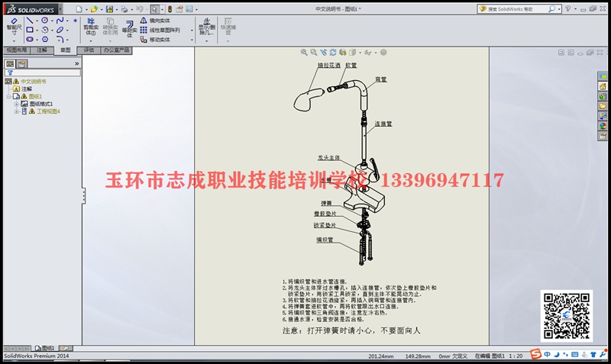Click Linear Sketch Pattern (线性草图阵列)
Image resolution: width=611 pixels, height=364 pixels.
click(160, 30)
